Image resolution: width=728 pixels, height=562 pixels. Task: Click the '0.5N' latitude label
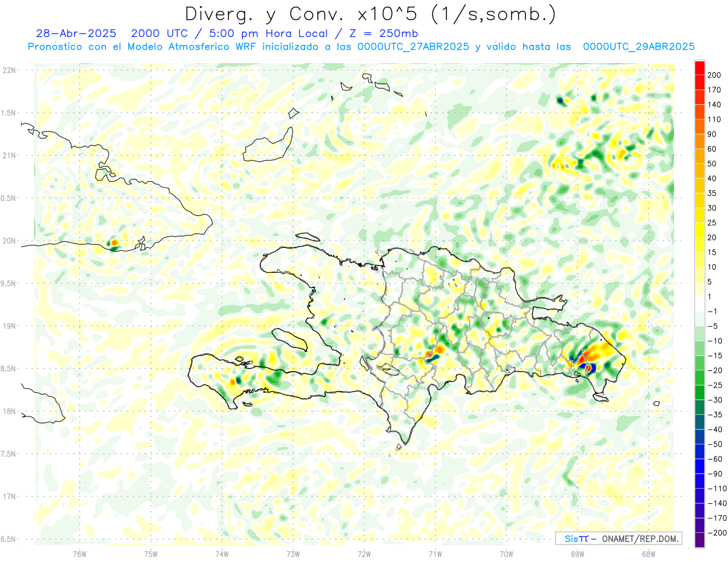click(8, 198)
